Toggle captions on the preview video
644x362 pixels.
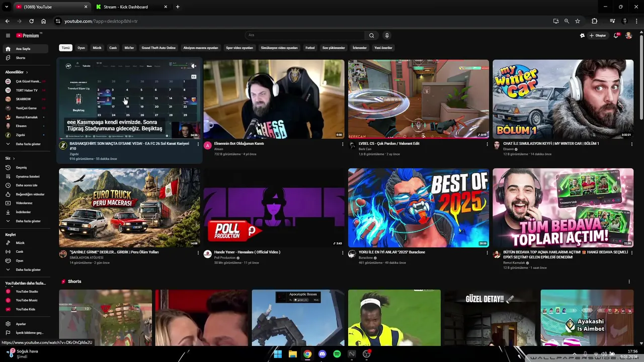pos(194,76)
